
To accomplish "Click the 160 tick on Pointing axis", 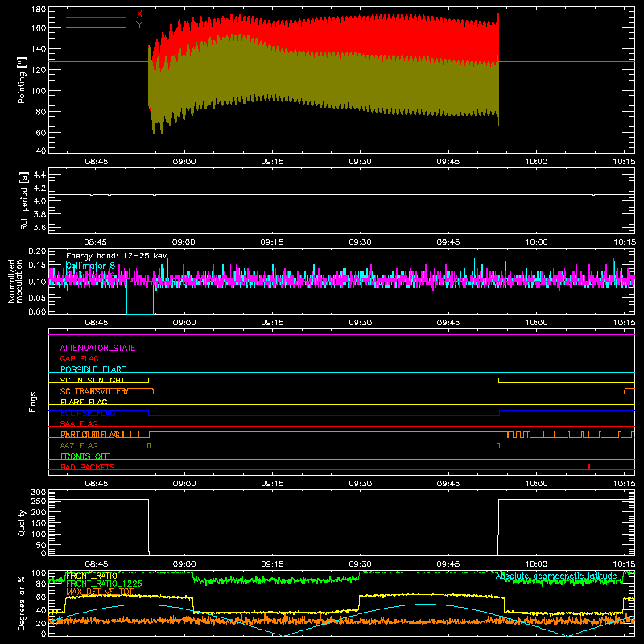I will click(39, 28).
